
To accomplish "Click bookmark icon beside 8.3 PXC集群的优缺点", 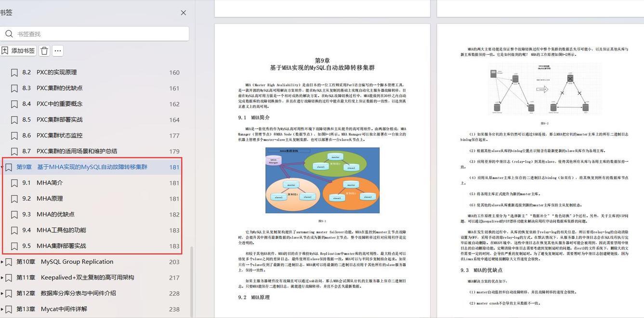I will coord(14,89).
